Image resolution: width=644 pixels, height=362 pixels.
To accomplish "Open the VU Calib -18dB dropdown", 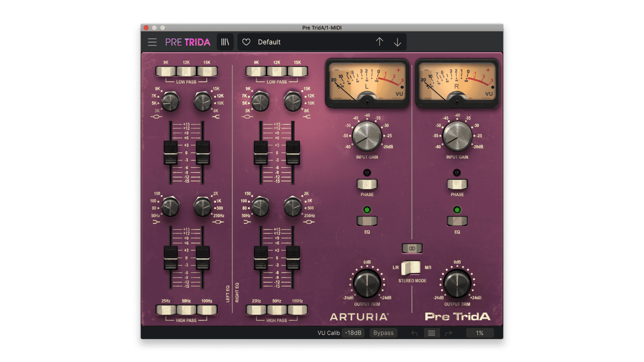I will click(x=353, y=333).
